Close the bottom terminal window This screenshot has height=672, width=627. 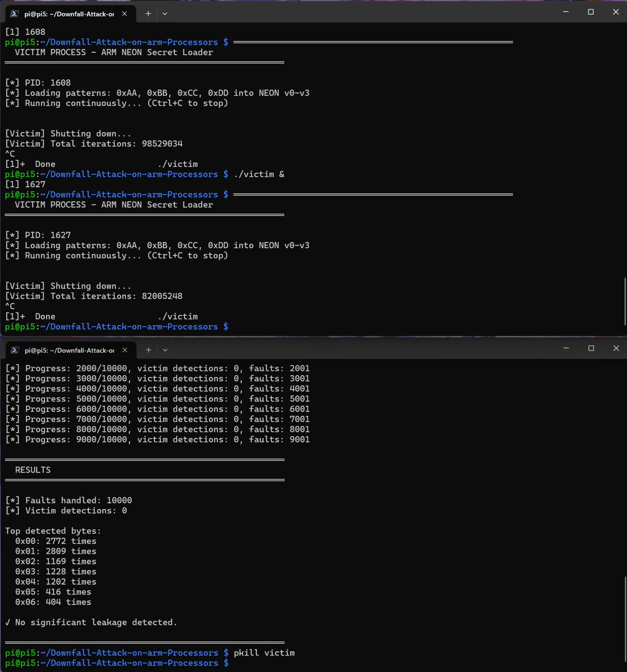pos(616,348)
